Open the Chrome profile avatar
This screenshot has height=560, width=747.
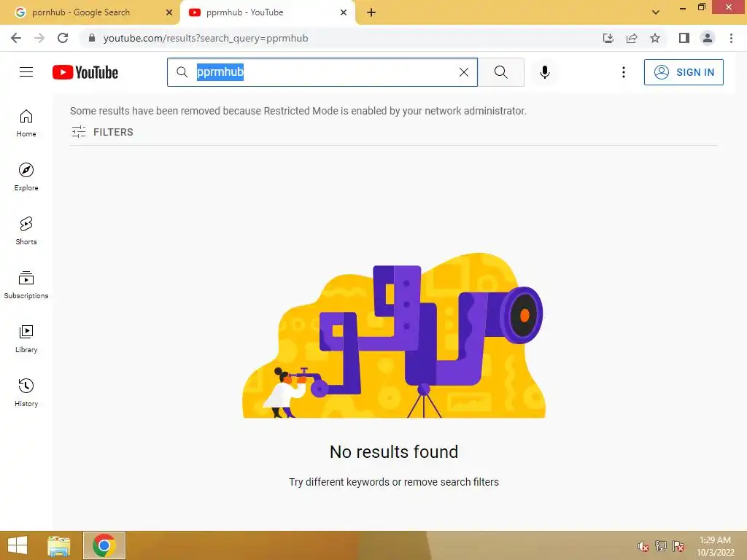(x=708, y=38)
